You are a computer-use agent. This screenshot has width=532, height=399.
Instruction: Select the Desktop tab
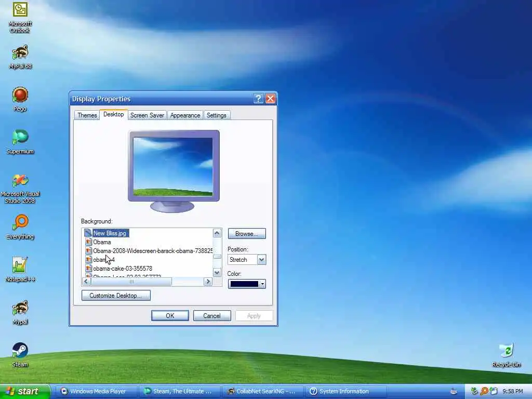114,114
